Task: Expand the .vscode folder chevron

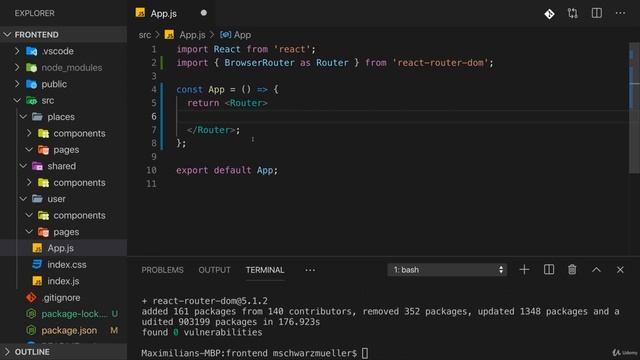Action: click(x=17, y=51)
